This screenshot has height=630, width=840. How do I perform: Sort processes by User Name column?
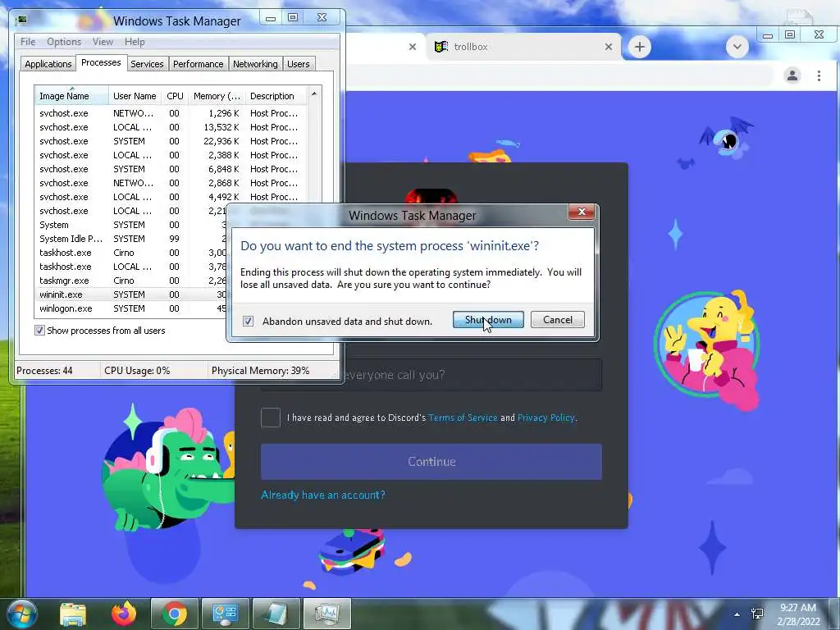(135, 96)
